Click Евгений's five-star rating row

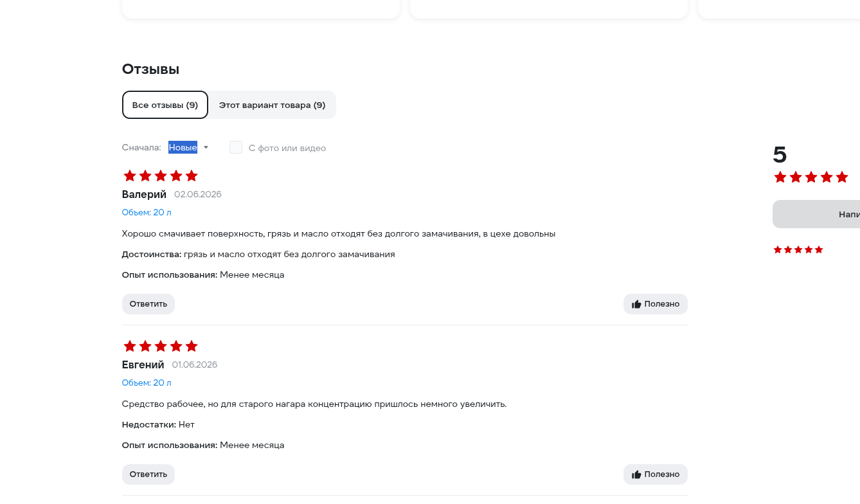tap(161, 346)
